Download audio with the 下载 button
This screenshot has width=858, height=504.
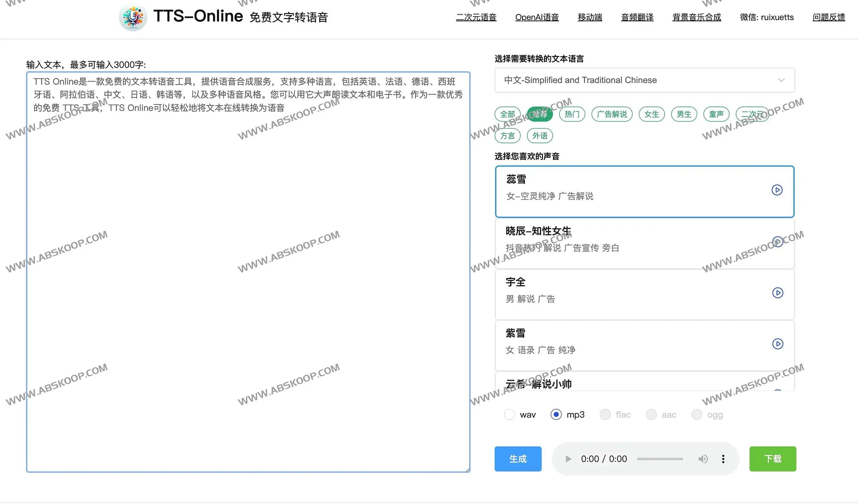coord(772,459)
